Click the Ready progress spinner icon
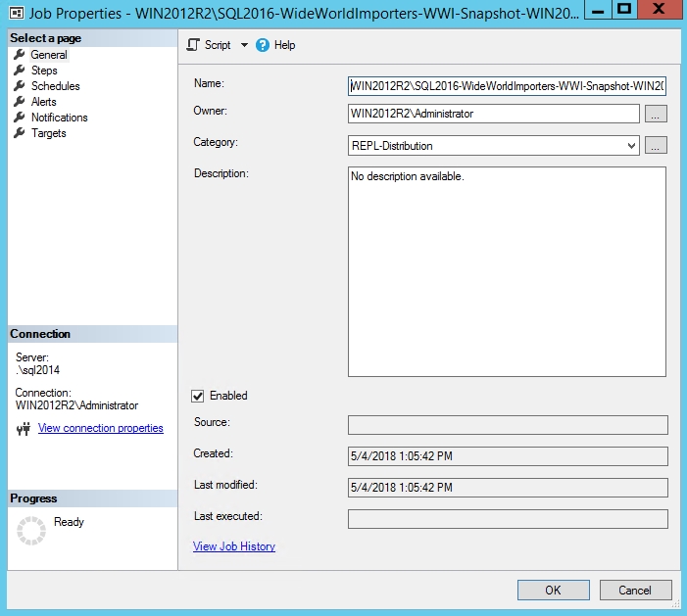 (x=31, y=531)
